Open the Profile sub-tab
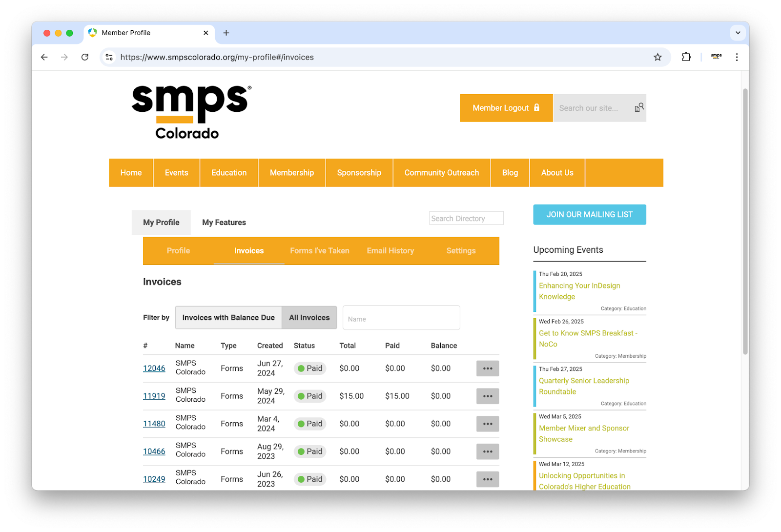 tap(178, 251)
